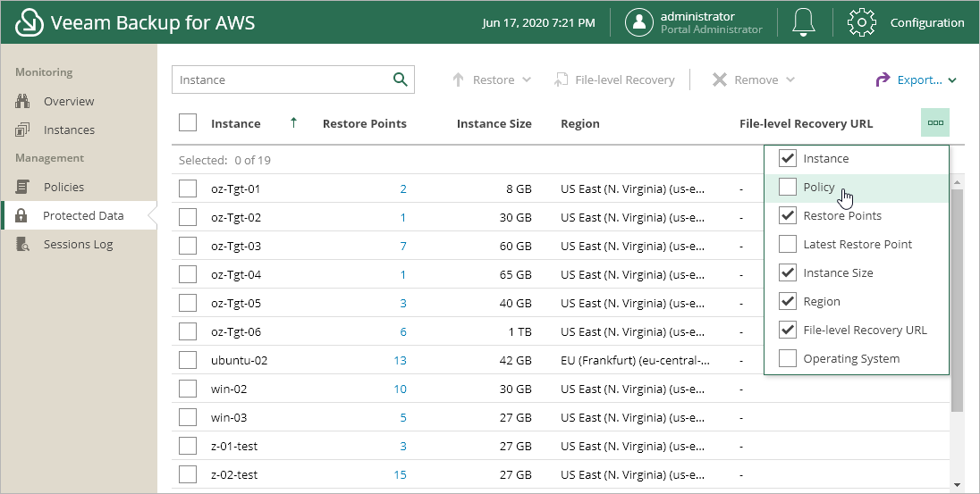Open the administrator user profile icon
This screenshot has width=980, height=494.
639,22
